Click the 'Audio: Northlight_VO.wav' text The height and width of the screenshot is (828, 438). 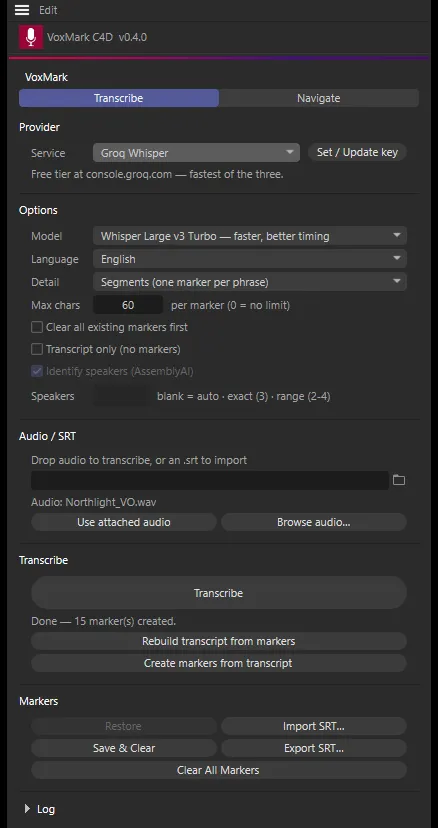point(94,502)
